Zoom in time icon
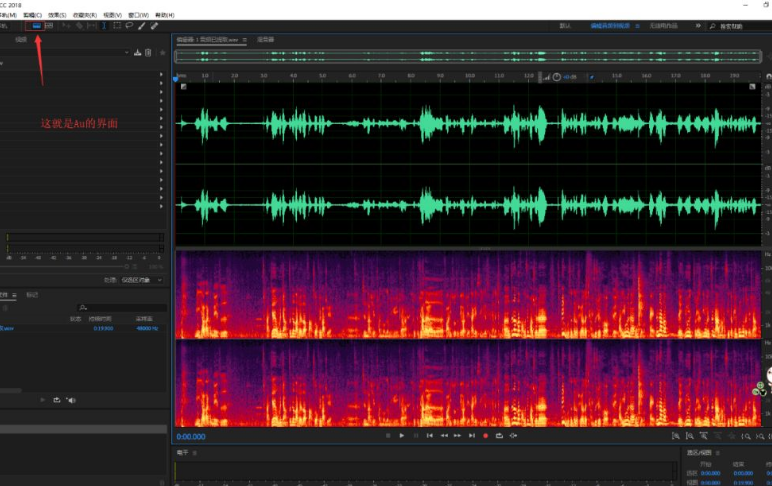Image resolution: width=772 pixels, height=486 pixels. tap(704, 436)
